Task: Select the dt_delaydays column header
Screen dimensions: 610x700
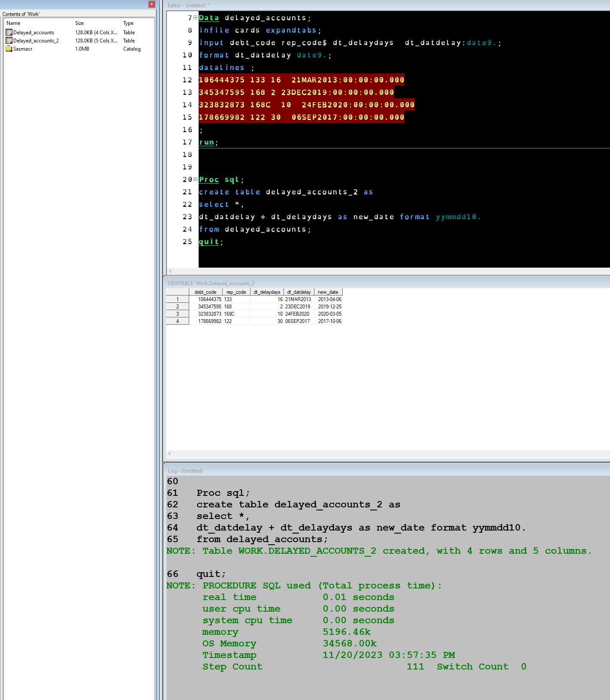Action: click(x=267, y=292)
